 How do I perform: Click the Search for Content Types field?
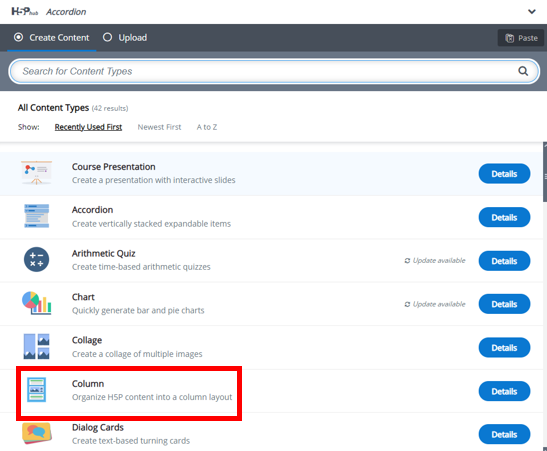274,71
